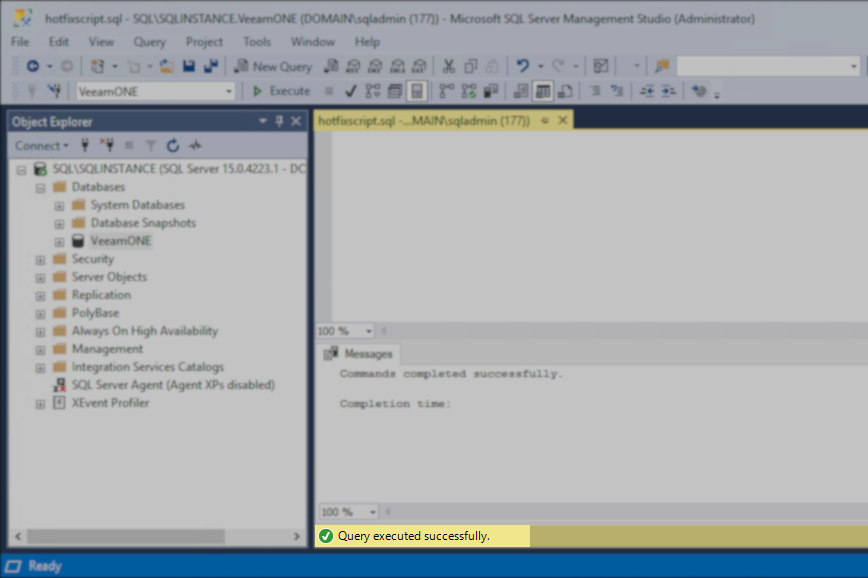Toggle Include Live Query Statistics
868x578 pixels.
(468, 91)
